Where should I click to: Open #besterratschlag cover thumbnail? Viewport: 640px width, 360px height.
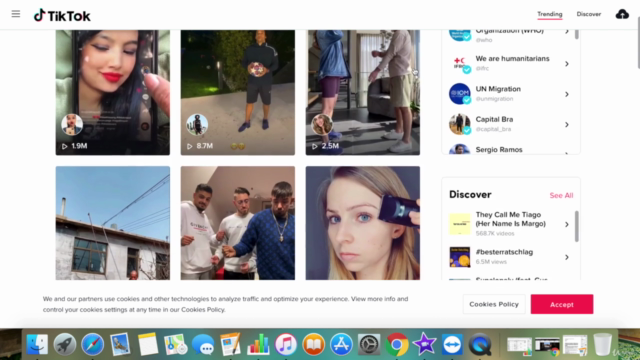pyautogui.click(x=460, y=257)
